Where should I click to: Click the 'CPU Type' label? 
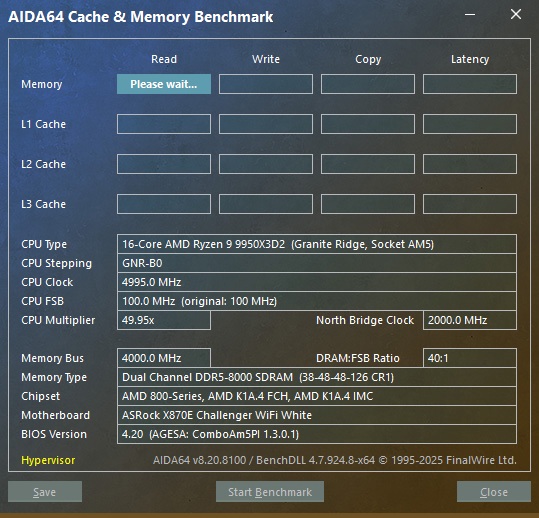click(x=44, y=244)
